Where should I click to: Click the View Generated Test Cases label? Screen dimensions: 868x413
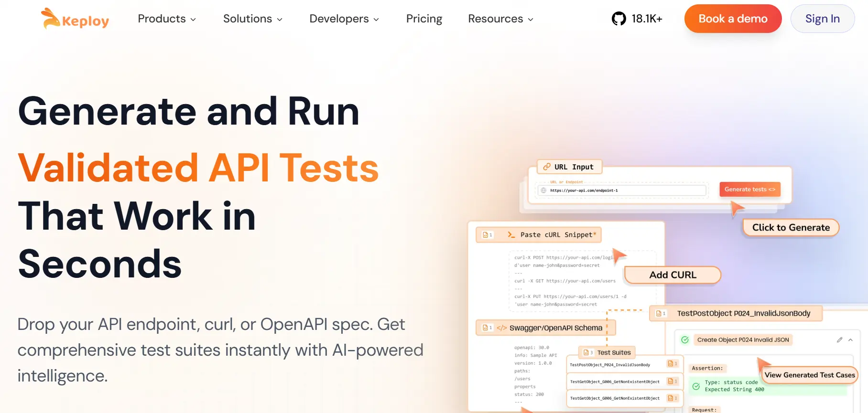click(810, 375)
